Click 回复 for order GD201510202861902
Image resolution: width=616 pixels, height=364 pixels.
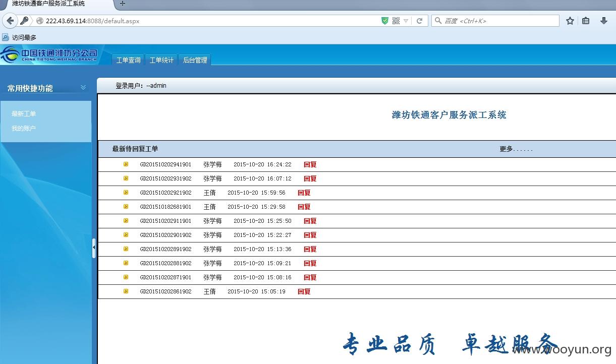tap(304, 291)
